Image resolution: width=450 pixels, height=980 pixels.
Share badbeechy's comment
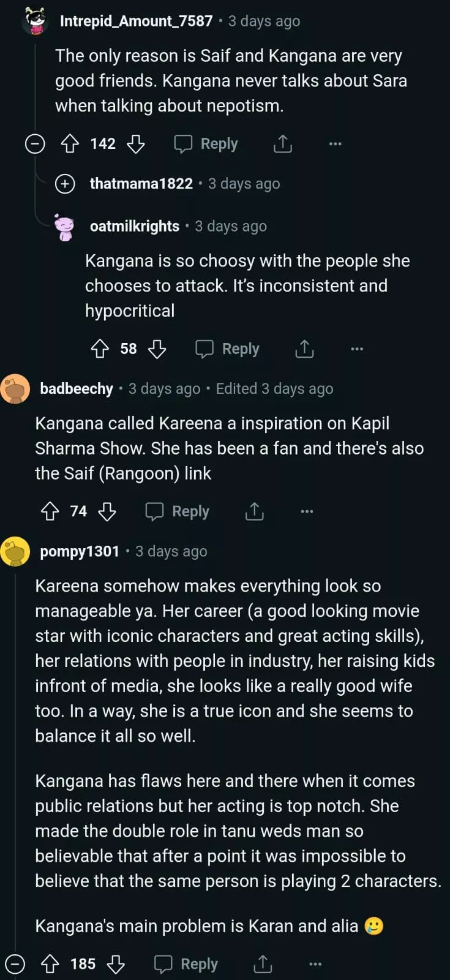[x=254, y=511]
